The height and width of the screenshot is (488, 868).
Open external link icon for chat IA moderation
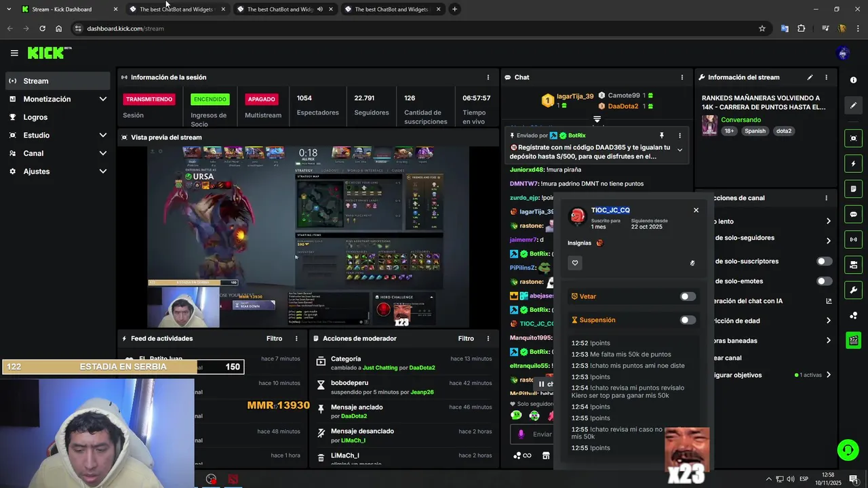(x=829, y=301)
